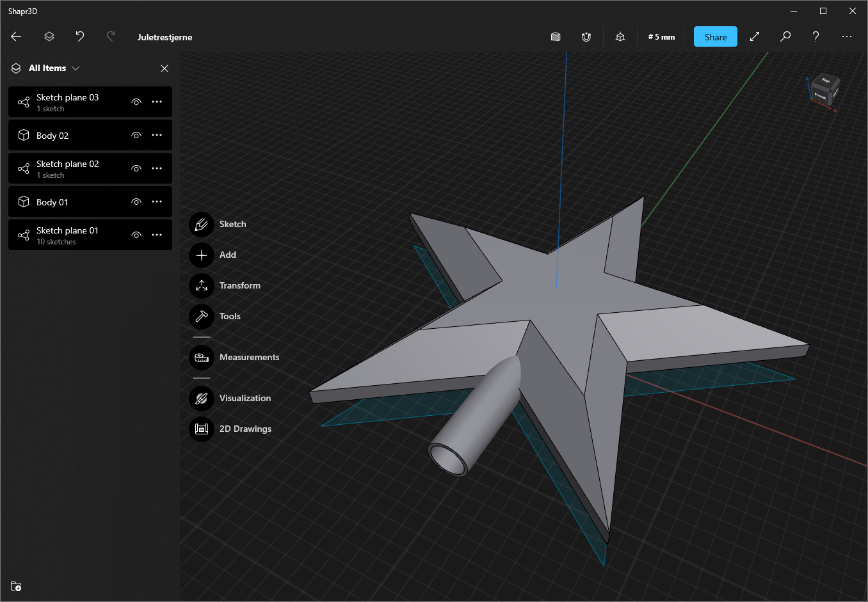Open help with the question mark icon
The width and height of the screenshot is (868, 602).
click(816, 36)
